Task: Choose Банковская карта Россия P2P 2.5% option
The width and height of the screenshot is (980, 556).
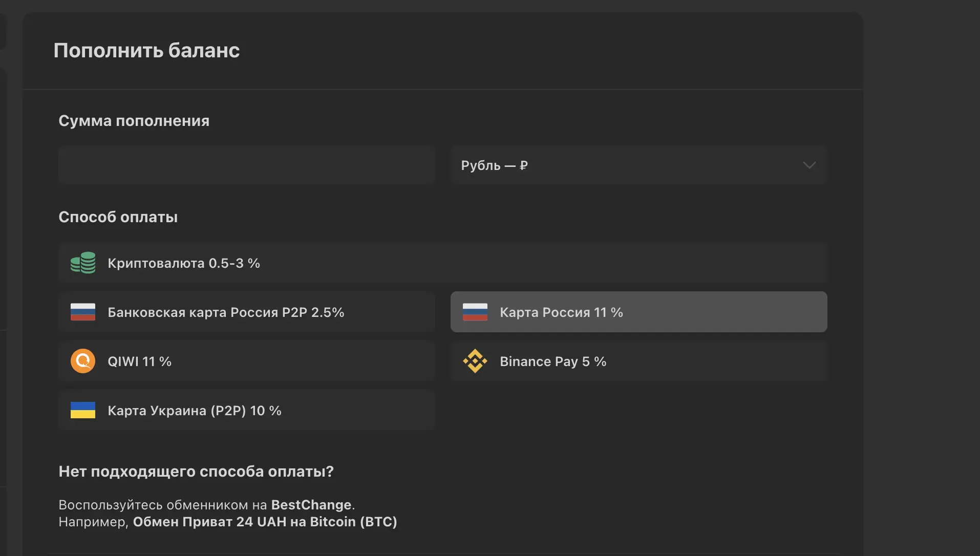Action: 247,312
